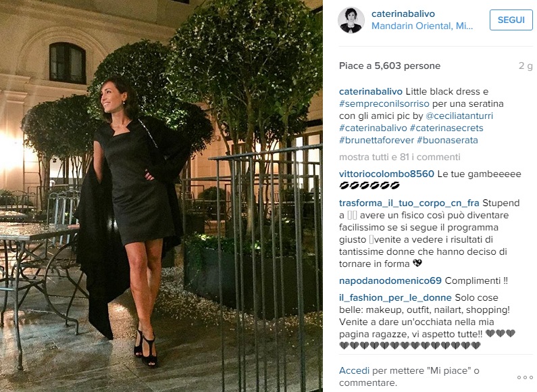Image resolution: width=537 pixels, height=392 pixels.
Task: Open @ceciliatanturri mention link
Action: (x=459, y=116)
